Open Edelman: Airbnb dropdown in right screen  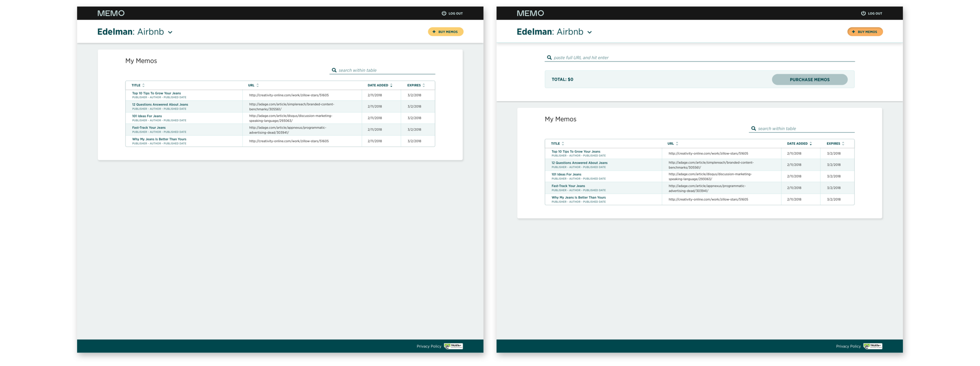pyautogui.click(x=590, y=33)
